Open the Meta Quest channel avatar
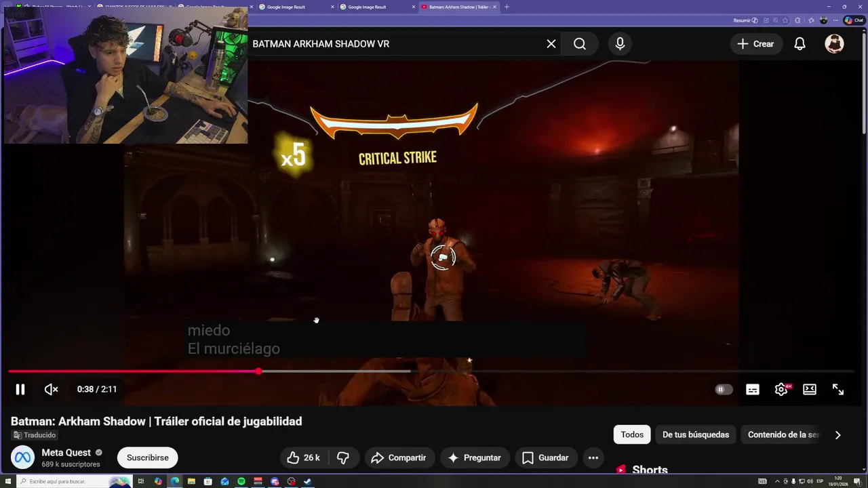The width and height of the screenshot is (868, 488). (22, 457)
